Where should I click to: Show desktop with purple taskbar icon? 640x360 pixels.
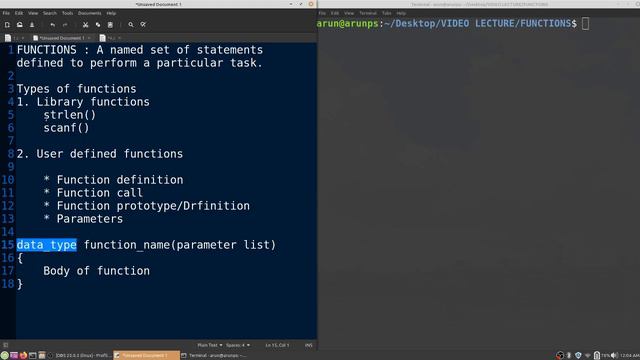(x=14, y=356)
